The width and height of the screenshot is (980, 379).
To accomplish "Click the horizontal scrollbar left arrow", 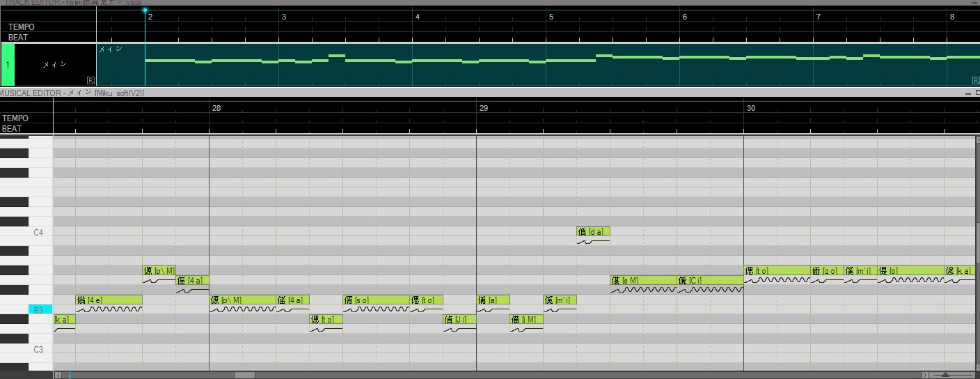I will click(x=58, y=375).
